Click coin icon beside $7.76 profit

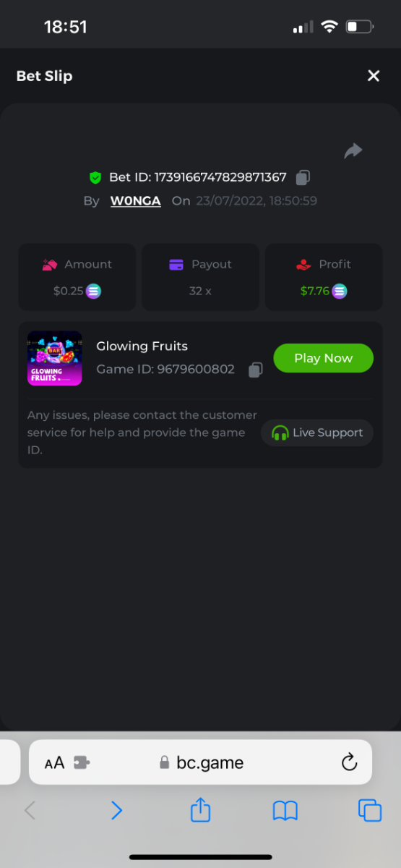click(340, 292)
